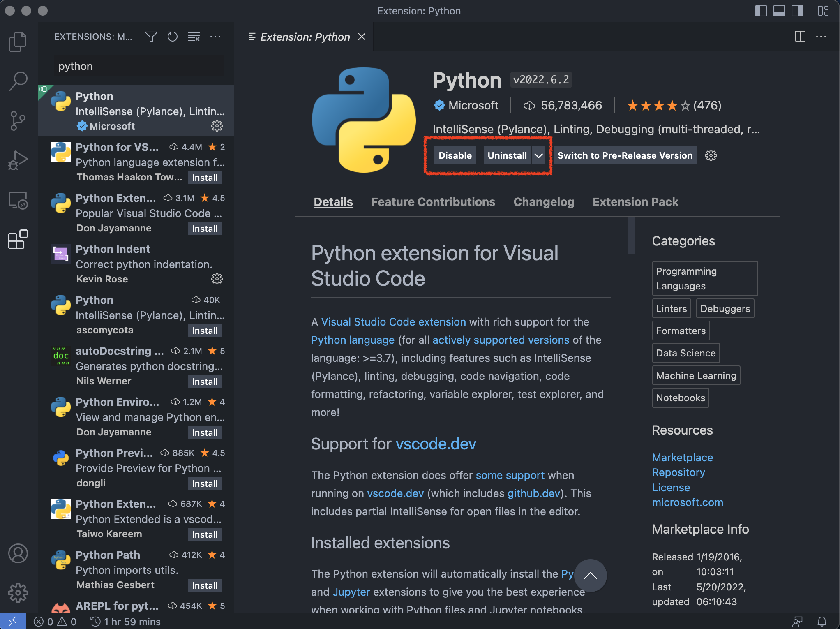Open extensions views and more actions menu
Image resolution: width=840 pixels, height=629 pixels.
tap(215, 37)
